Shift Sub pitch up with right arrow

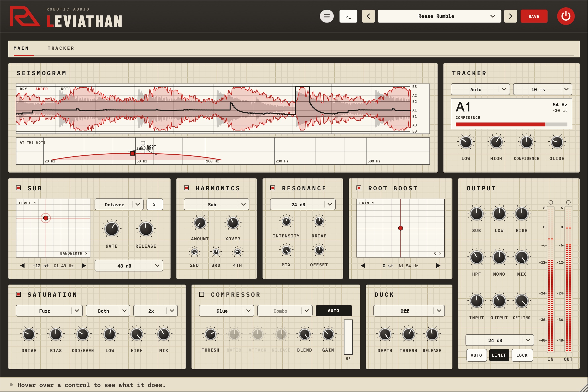click(84, 266)
